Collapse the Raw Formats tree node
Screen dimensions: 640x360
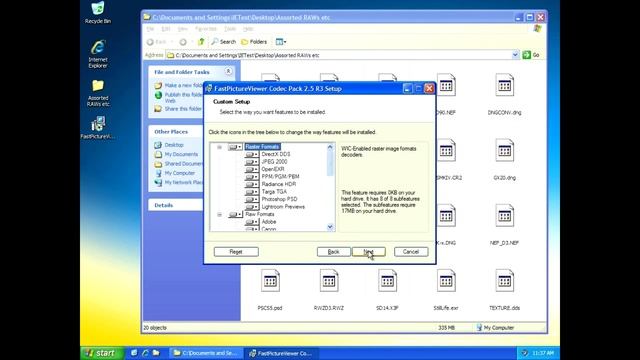tap(220, 214)
